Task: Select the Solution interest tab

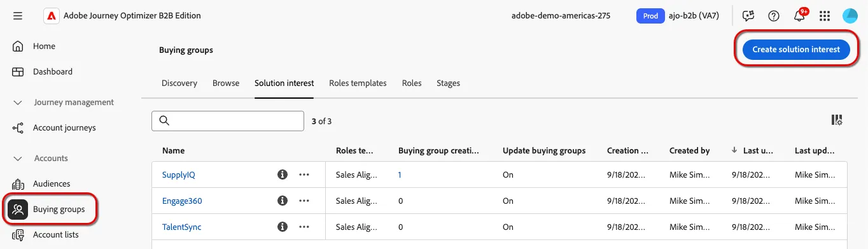Action: [x=284, y=83]
